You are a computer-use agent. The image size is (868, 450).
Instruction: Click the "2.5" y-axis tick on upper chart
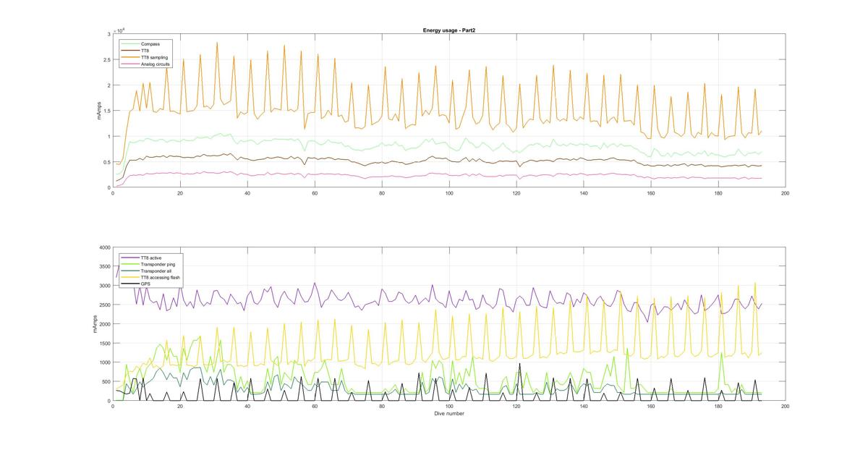pos(107,60)
